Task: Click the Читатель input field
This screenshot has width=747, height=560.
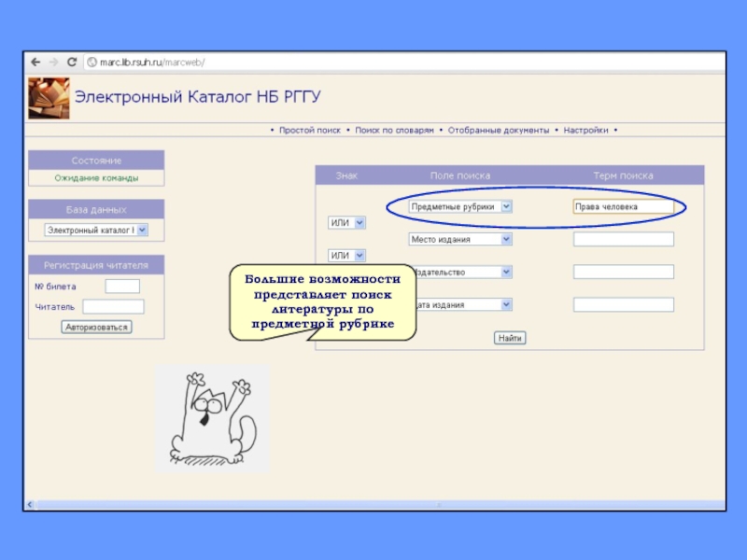Action: click(x=113, y=307)
